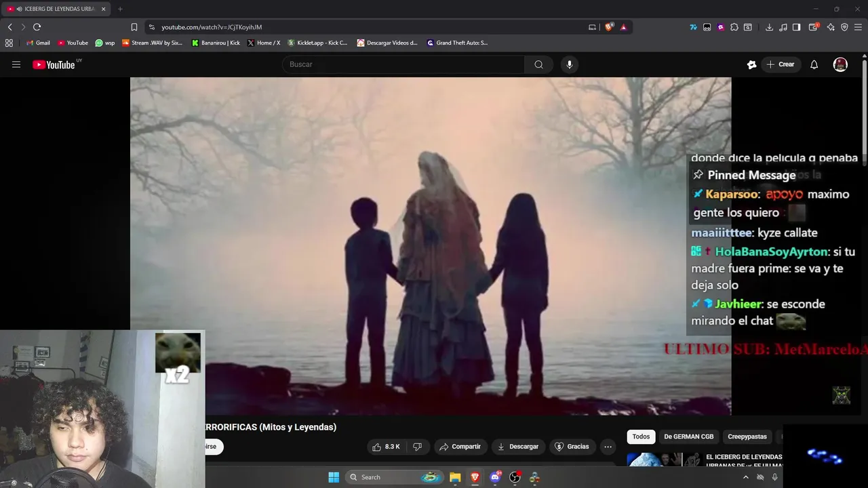Mute the tab via speaker icon
This screenshot has height=488, width=868.
(19, 9)
